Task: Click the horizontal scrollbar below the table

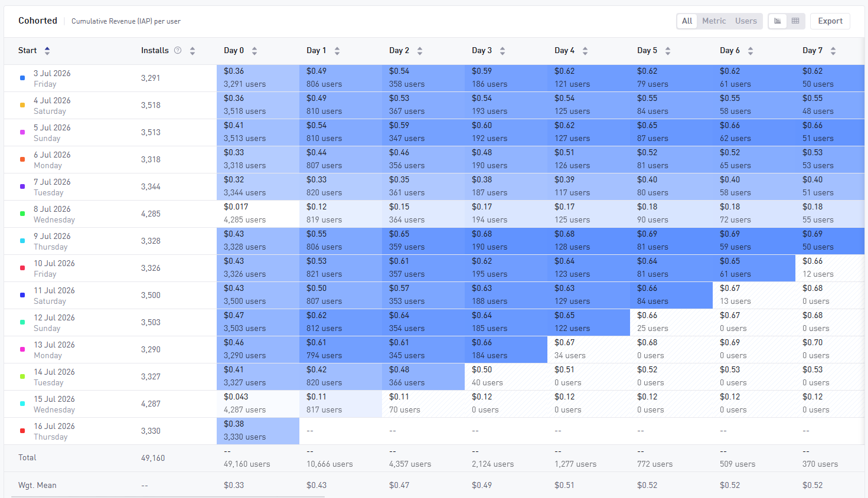Action: (168, 497)
